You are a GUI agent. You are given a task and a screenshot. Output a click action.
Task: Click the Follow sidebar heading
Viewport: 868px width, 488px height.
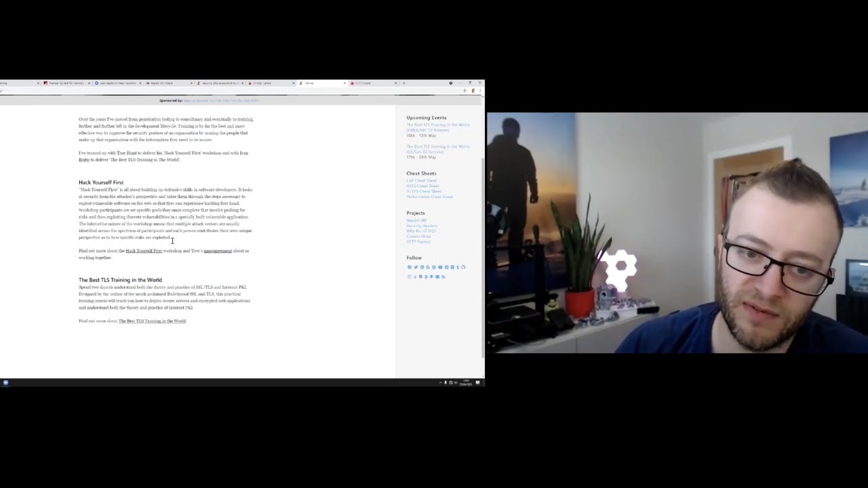(x=414, y=258)
